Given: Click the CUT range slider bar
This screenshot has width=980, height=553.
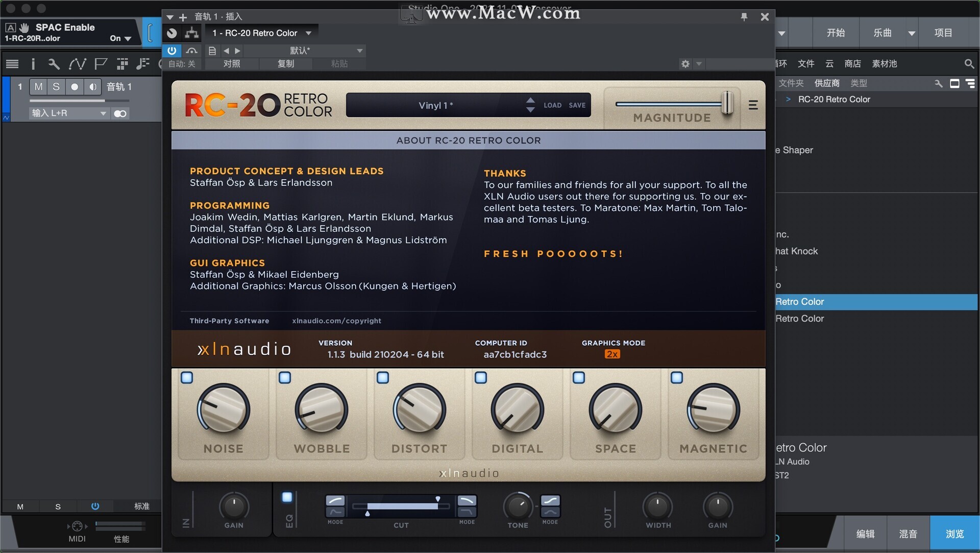Looking at the screenshot, I should pos(402,506).
